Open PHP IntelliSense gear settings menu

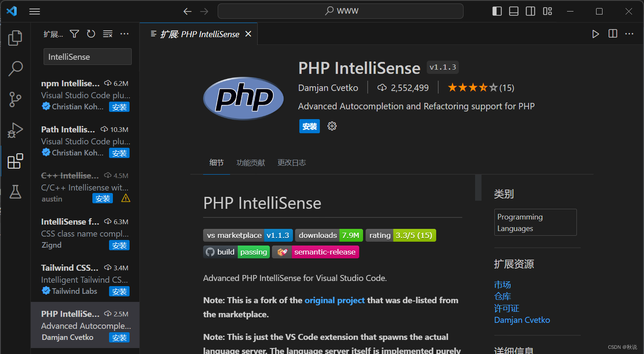coord(332,126)
